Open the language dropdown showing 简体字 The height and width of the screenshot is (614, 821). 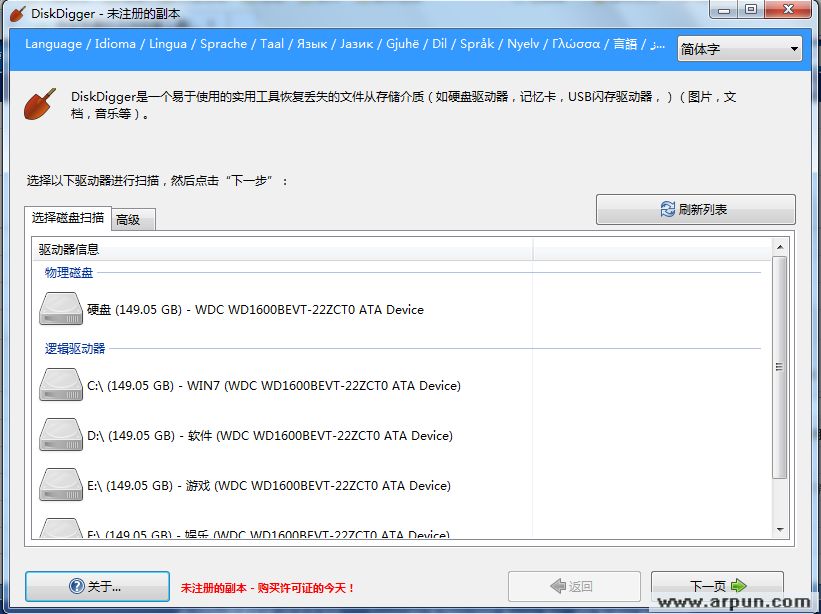point(739,49)
